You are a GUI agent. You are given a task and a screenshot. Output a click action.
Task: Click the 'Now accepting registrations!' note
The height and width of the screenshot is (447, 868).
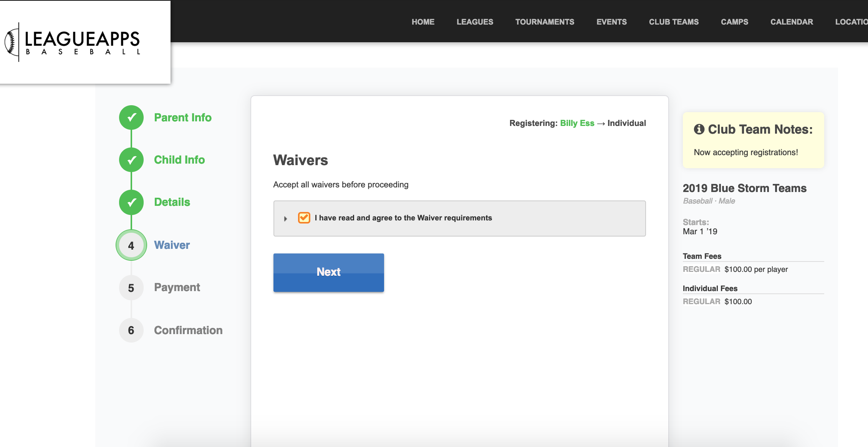(746, 152)
